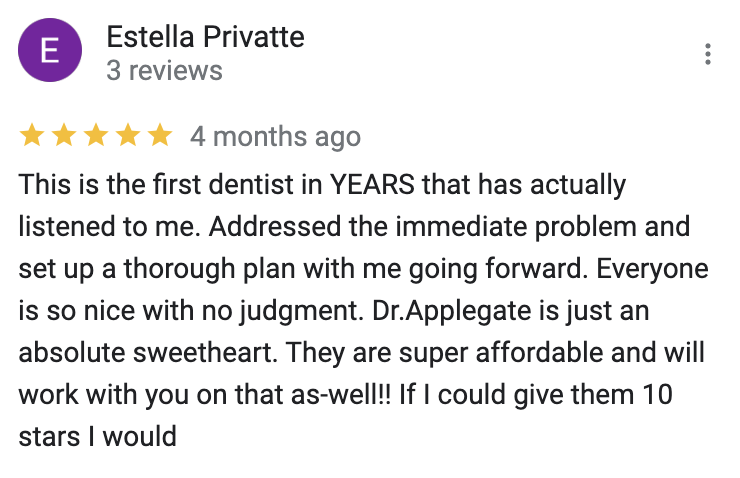740x478 pixels.
Task: Open Estella Privatte's reviewer profile name
Action: 205,38
